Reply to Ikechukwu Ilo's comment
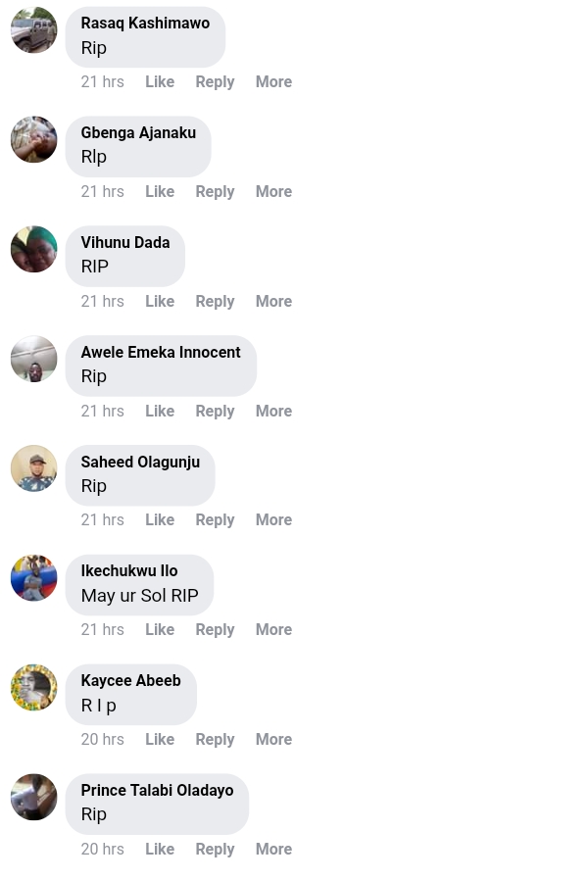 click(215, 630)
